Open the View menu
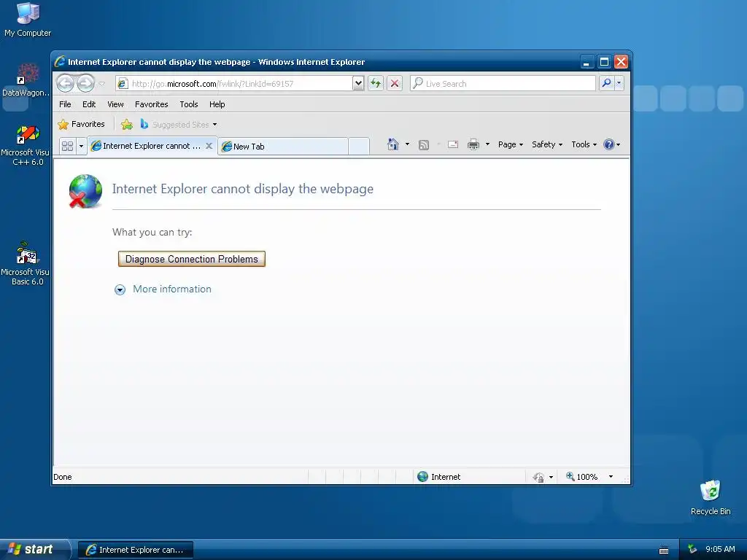This screenshot has height=560, width=747. tap(115, 104)
